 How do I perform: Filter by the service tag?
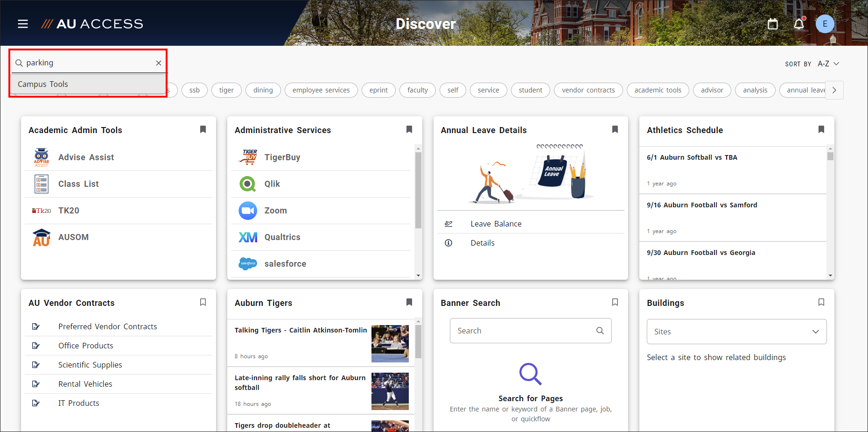[489, 90]
